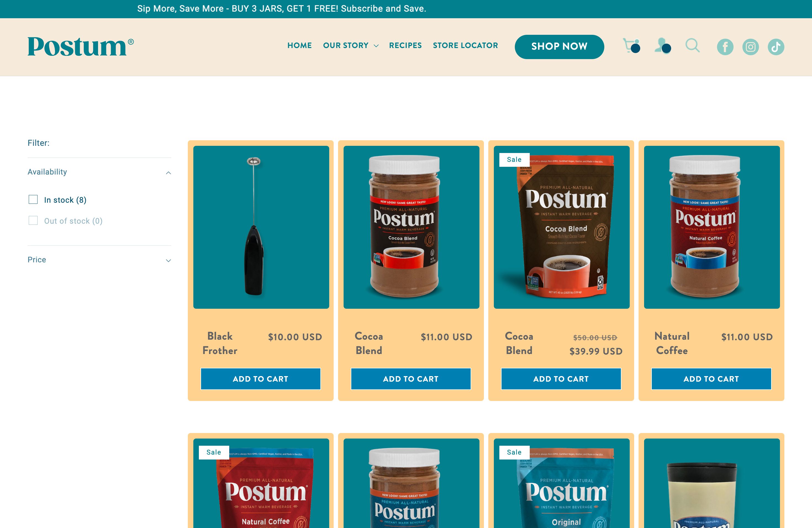
Task: Open the Store Locator page
Action: (465, 45)
